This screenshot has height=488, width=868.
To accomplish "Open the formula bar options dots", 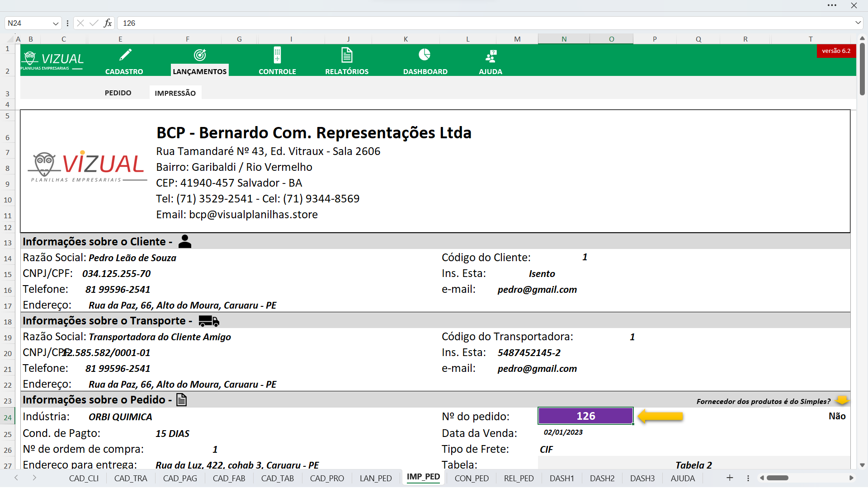I will pos(67,23).
